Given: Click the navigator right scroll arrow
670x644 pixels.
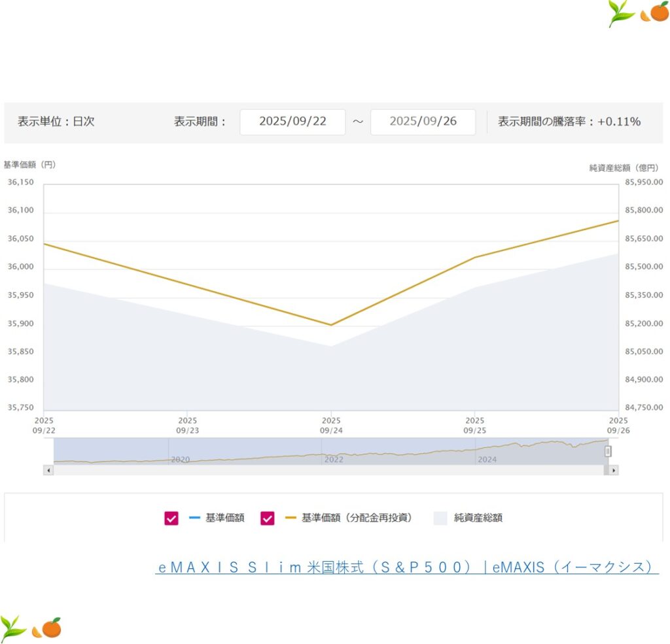Looking at the screenshot, I should coord(613,470).
